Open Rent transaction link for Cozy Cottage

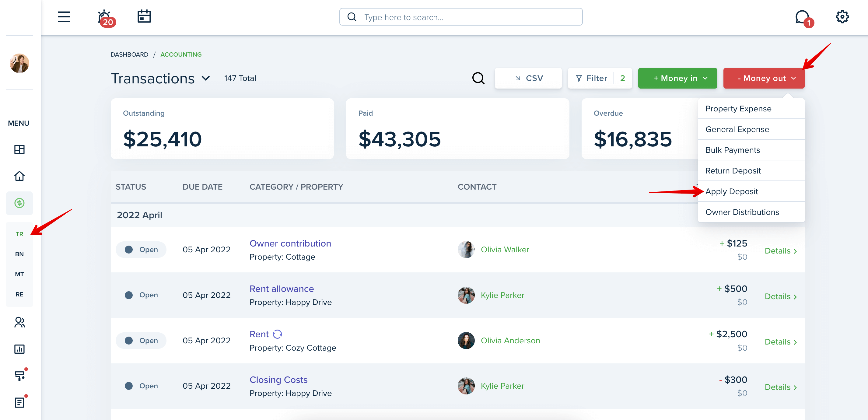(x=259, y=334)
